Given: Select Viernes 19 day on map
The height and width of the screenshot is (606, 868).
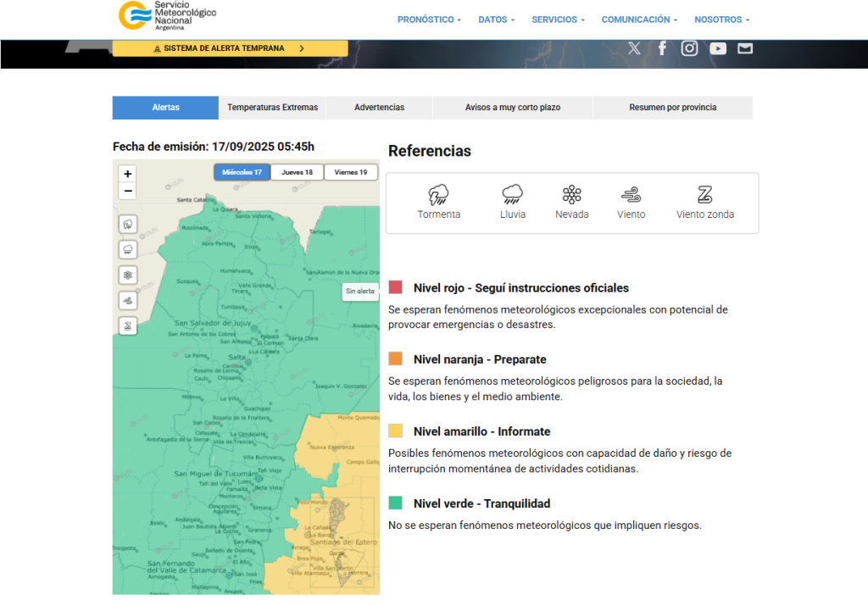Looking at the screenshot, I should 351,172.
